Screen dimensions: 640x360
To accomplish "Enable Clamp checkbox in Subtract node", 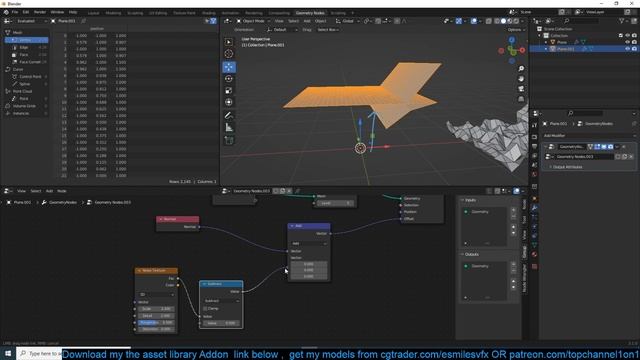I will (205, 309).
